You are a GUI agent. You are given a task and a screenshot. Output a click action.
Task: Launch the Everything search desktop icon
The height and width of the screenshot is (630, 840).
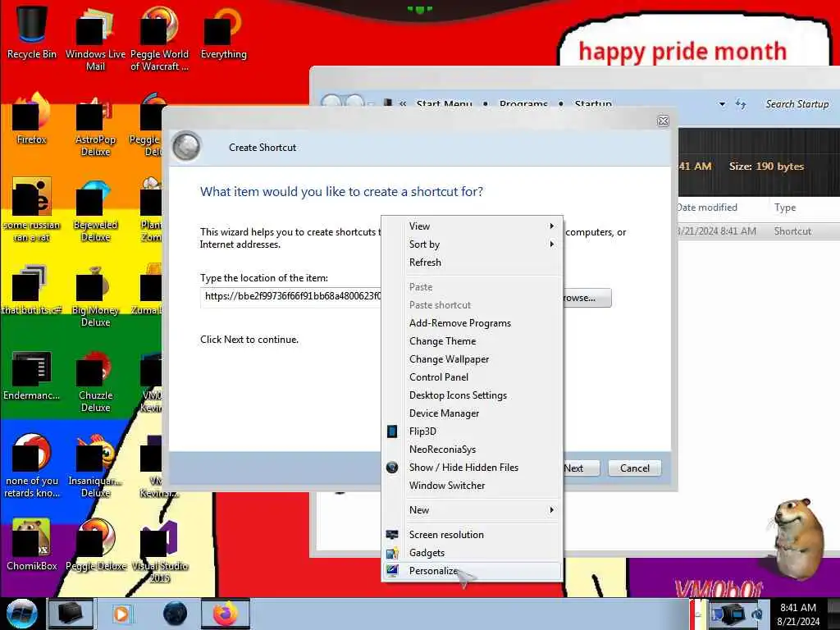[x=223, y=32]
